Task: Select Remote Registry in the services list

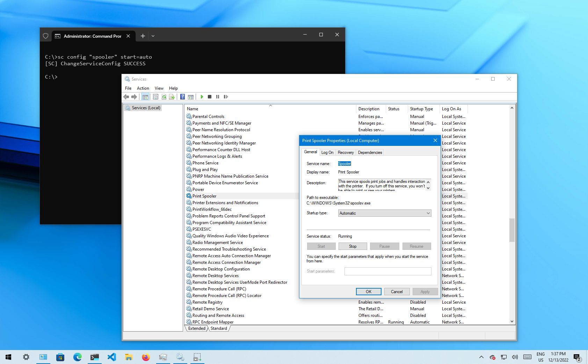Action: click(x=207, y=302)
